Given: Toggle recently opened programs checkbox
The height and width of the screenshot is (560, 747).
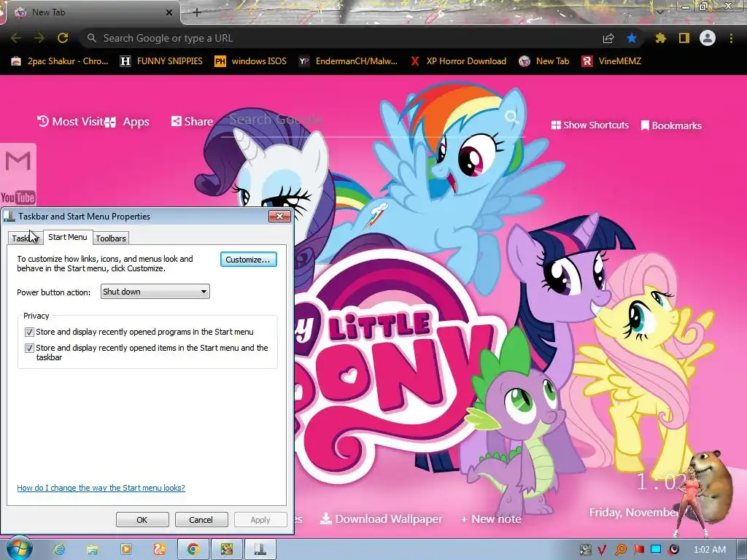Looking at the screenshot, I should (29, 332).
